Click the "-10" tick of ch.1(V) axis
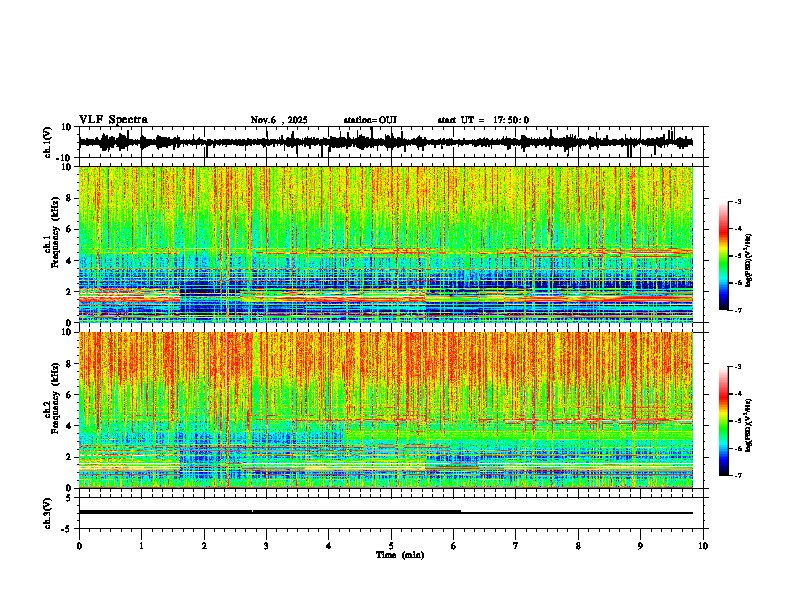Screen dimensions: 792x612 (x=65, y=157)
